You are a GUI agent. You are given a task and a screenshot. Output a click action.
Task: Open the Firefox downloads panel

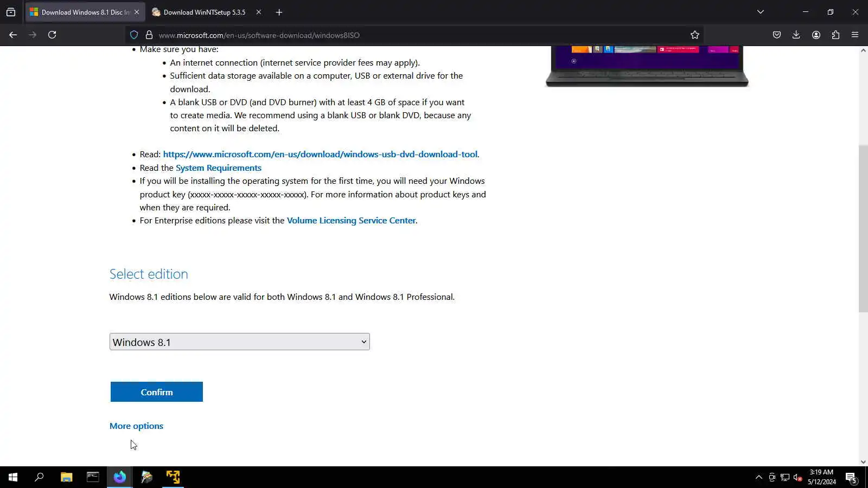click(796, 35)
